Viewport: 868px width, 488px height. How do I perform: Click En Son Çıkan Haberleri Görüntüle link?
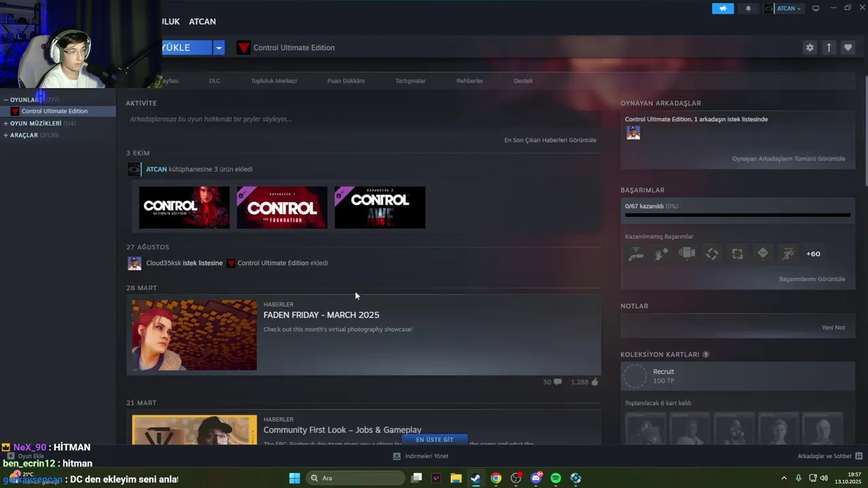(550, 140)
